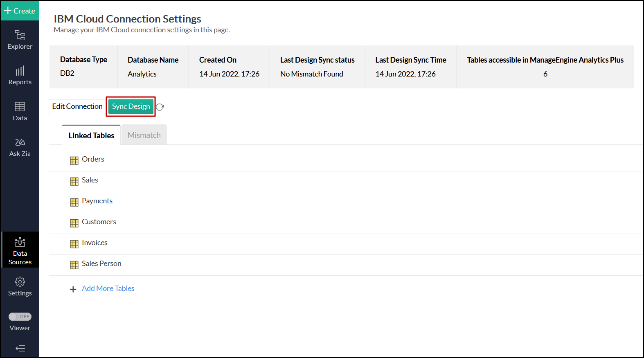Click the Edit Connection button
Image resolution: width=644 pixels, height=358 pixels.
tap(77, 106)
